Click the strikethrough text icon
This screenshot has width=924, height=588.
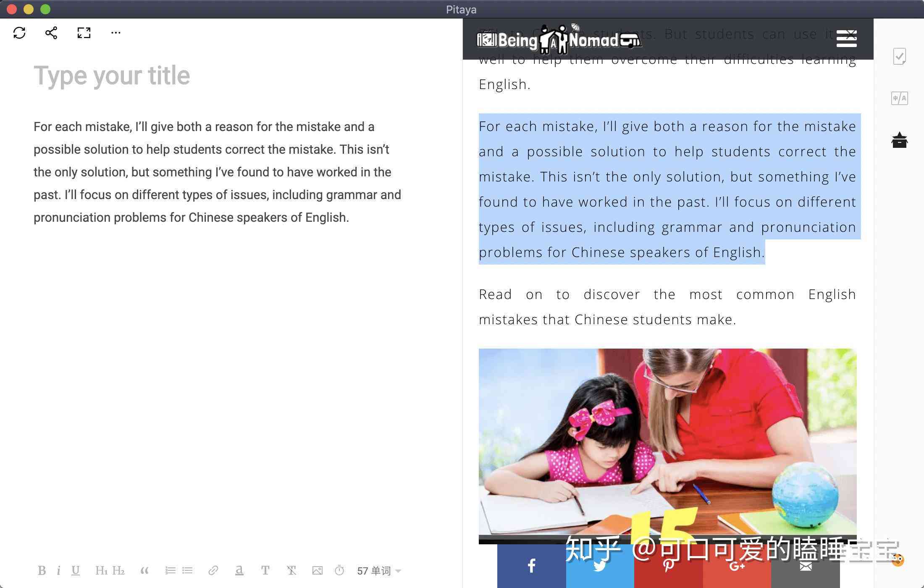291,570
